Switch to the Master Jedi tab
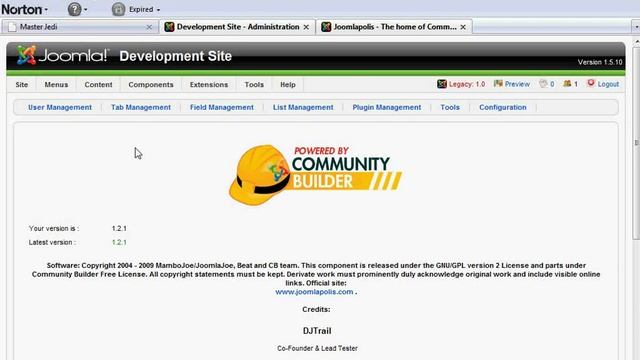The width and height of the screenshot is (640, 360). coord(80,27)
